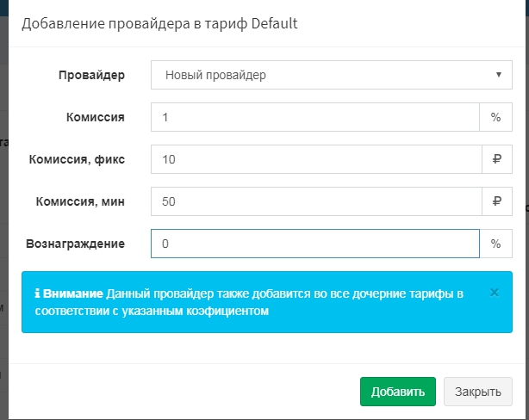Screen dimensions: 529x420
Task: Focus the Комиссия, мин input field
Action: 314,201
